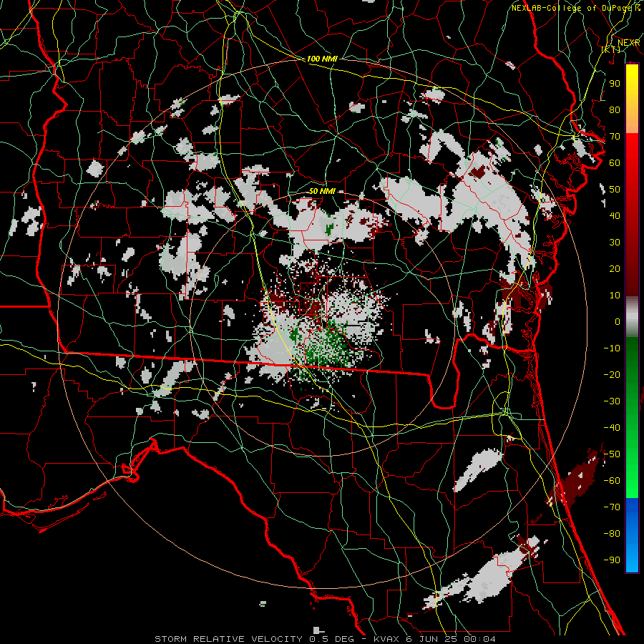Click the 100 NMI range ring label
Viewport: 644px width, 644px height.
tap(322, 59)
